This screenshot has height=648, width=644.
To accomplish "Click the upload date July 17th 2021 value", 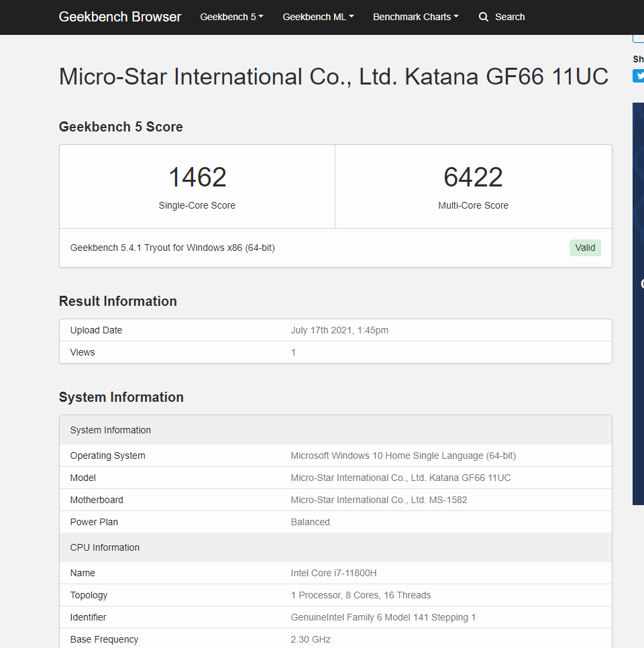I will coord(339,330).
